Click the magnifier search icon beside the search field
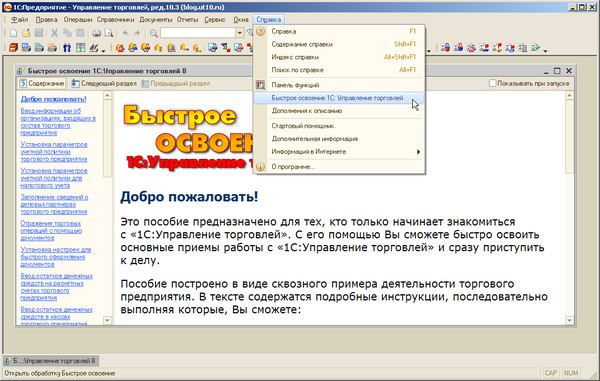The height and width of the screenshot is (381, 600). coord(153,33)
